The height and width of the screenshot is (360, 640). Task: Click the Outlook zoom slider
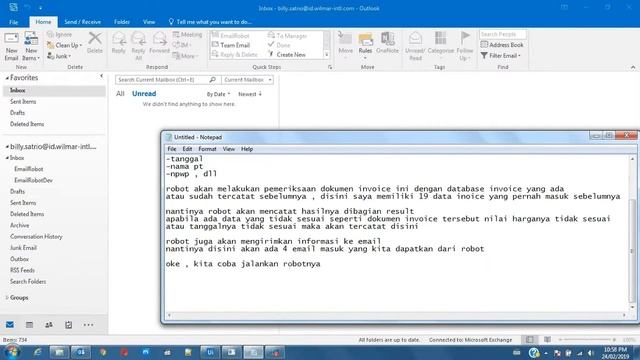tap(588, 340)
